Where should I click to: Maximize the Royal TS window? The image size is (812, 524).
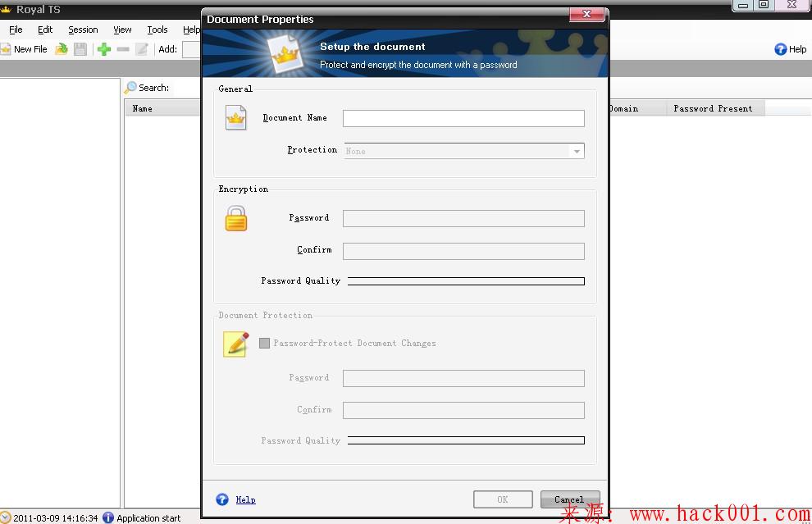pyautogui.click(x=764, y=5)
